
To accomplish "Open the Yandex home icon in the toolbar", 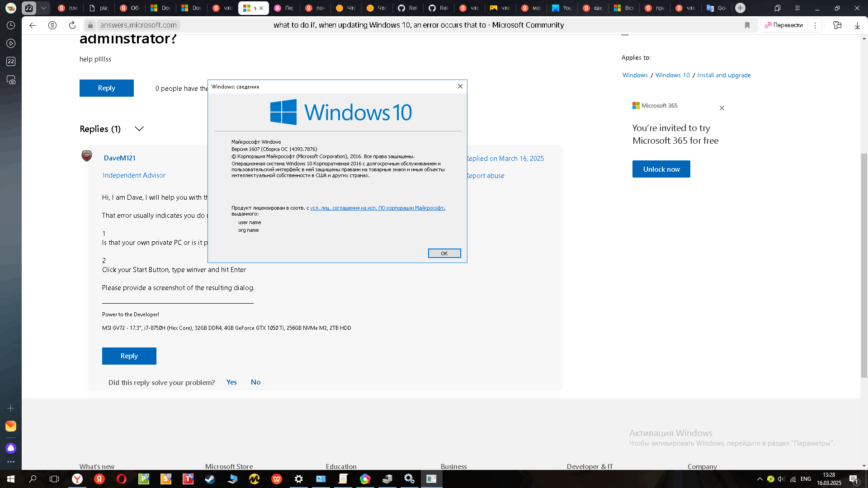I will (x=52, y=25).
